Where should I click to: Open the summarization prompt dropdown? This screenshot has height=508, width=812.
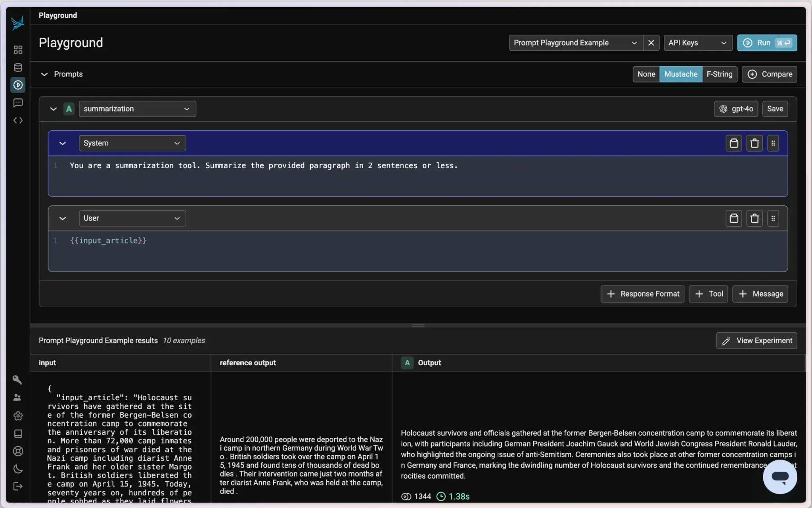click(137, 109)
